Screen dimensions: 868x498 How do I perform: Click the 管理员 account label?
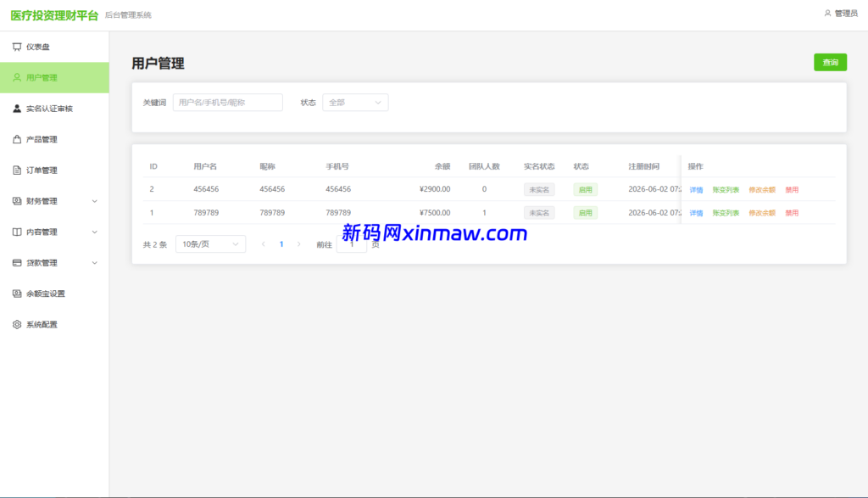(846, 14)
